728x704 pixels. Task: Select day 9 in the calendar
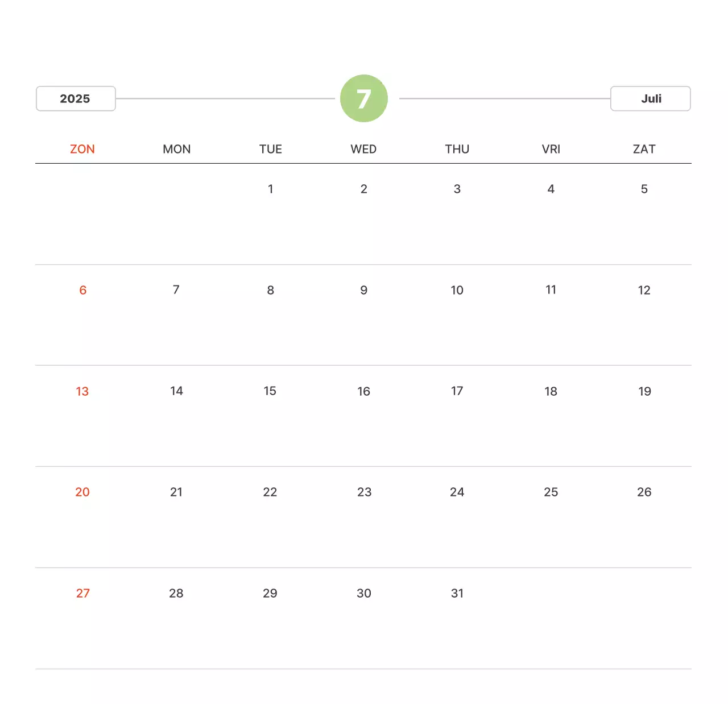click(364, 290)
